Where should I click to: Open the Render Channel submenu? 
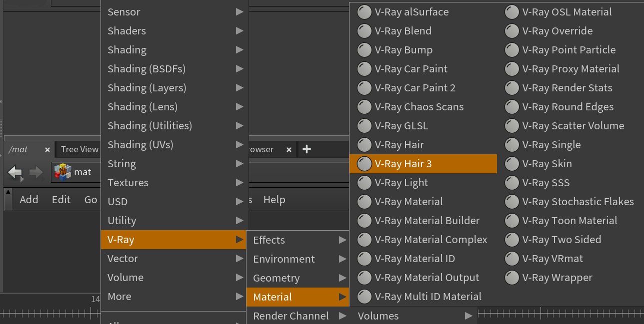[298, 316]
